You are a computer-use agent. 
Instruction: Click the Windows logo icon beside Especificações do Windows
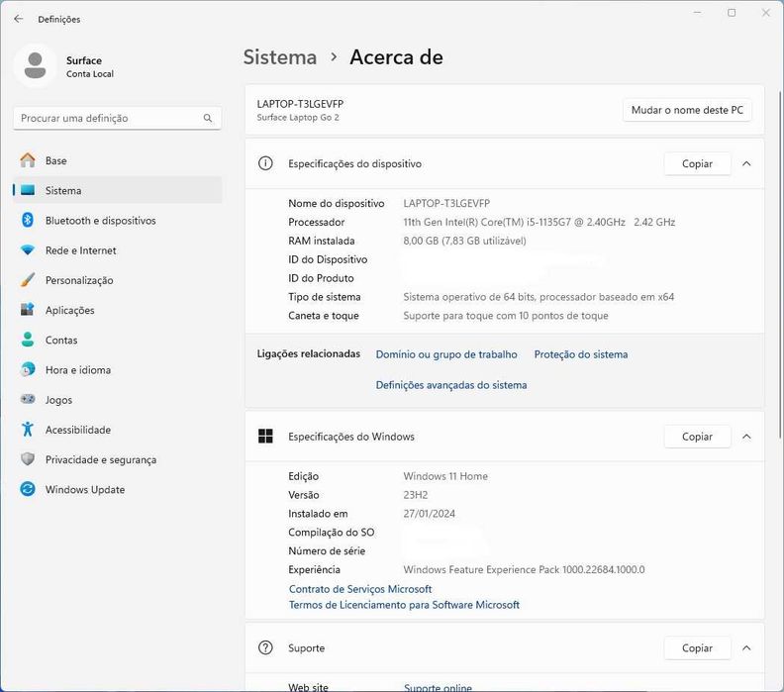[x=265, y=437]
